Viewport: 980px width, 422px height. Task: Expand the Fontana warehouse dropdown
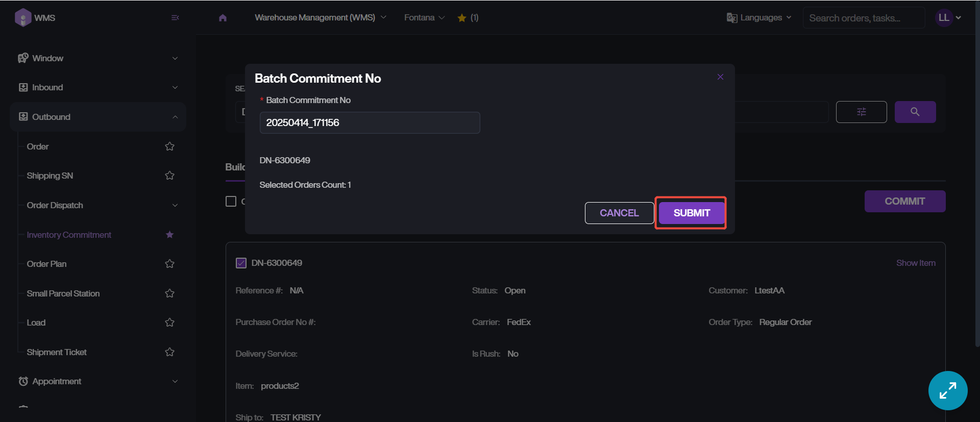pyautogui.click(x=424, y=18)
